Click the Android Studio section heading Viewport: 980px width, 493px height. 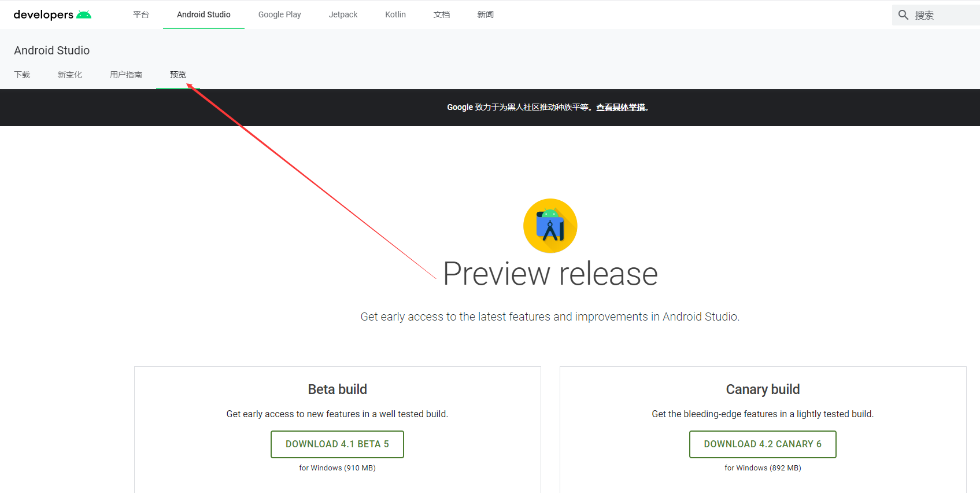(52, 50)
